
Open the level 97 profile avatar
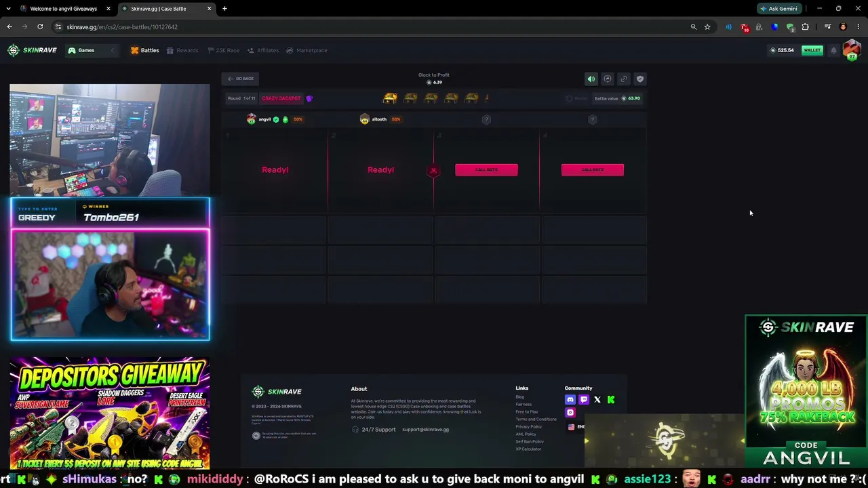851,49
